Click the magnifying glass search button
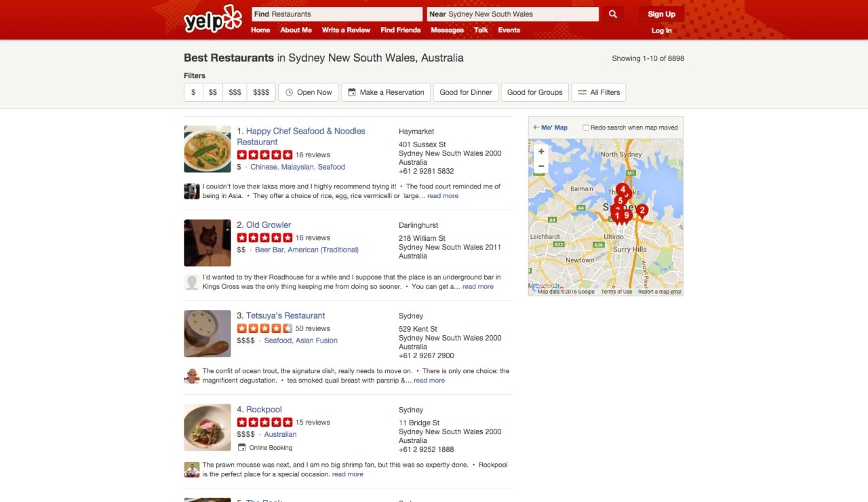Viewport: 868px width, 502px height. tap(613, 14)
